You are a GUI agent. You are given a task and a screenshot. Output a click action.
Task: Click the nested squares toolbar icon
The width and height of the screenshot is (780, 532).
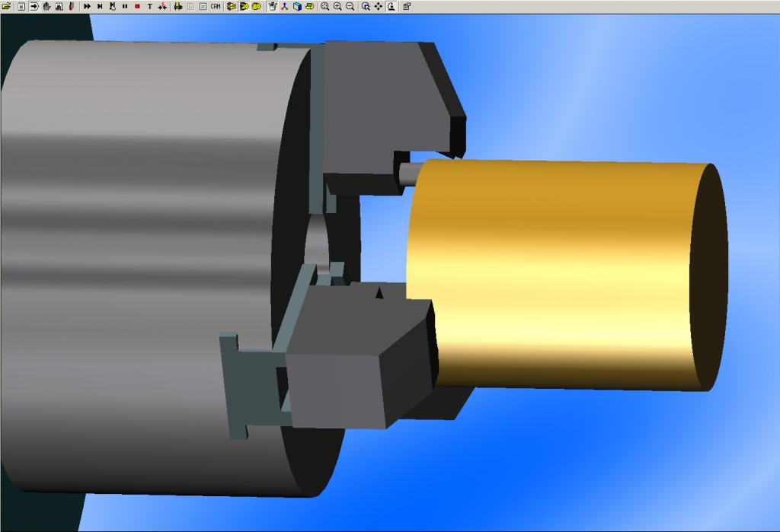tap(190, 6)
